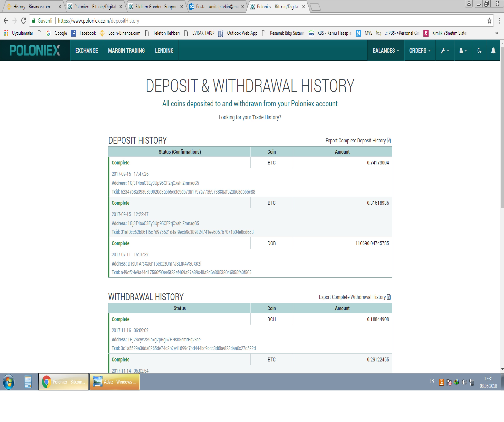Open the Google bookmark
504x422 pixels.
[x=57, y=33]
